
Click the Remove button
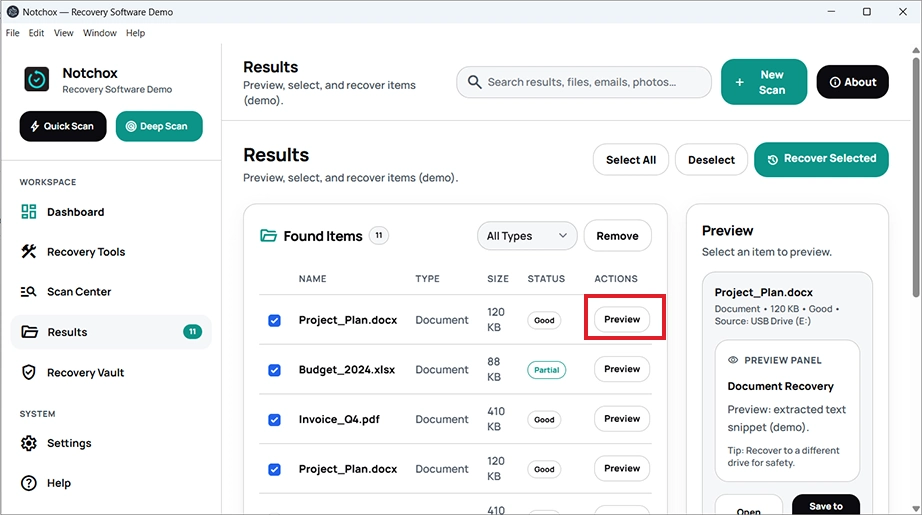point(617,236)
